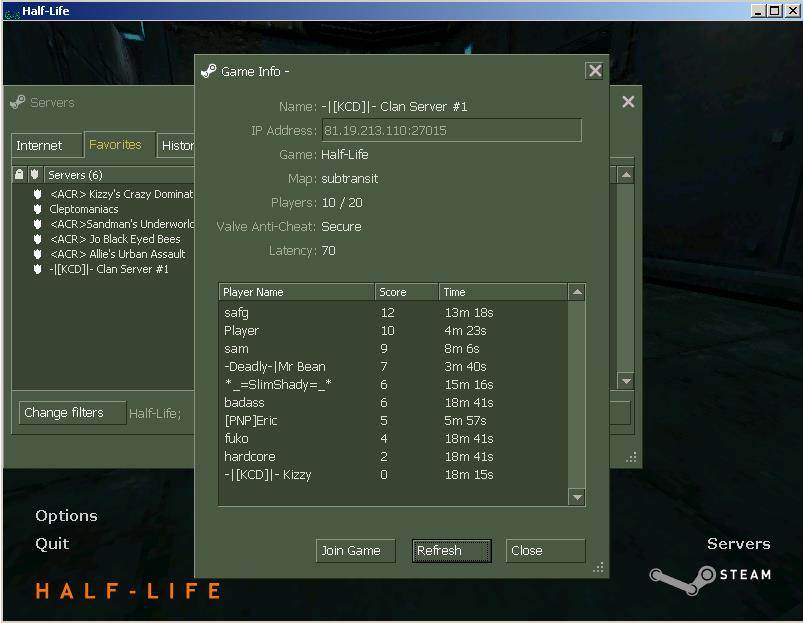The width and height of the screenshot is (803, 623).
Task: Sort servers by password lock column icon
Action: pyautogui.click(x=19, y=175)
